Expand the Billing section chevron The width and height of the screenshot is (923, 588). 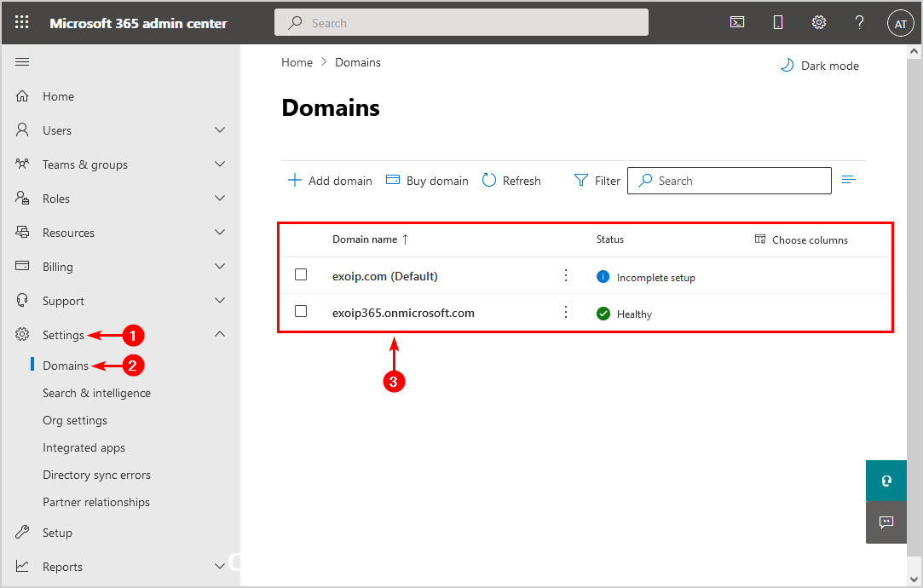[x=220, y=267]
